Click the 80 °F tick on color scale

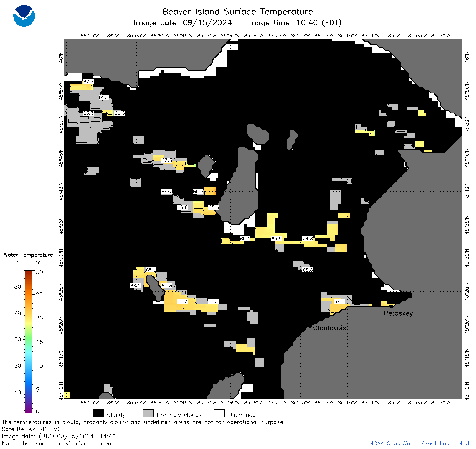pyautogui.click(x=17, y=286)
